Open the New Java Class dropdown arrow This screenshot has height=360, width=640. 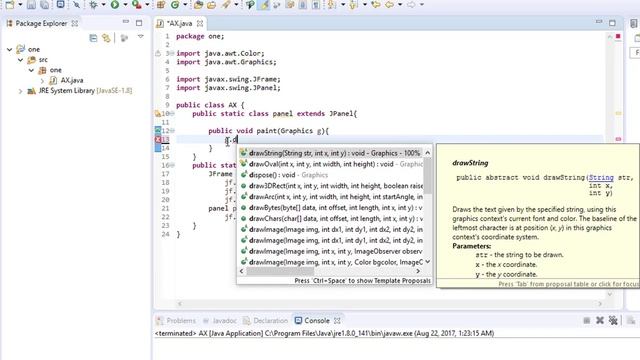click(185, 4)
